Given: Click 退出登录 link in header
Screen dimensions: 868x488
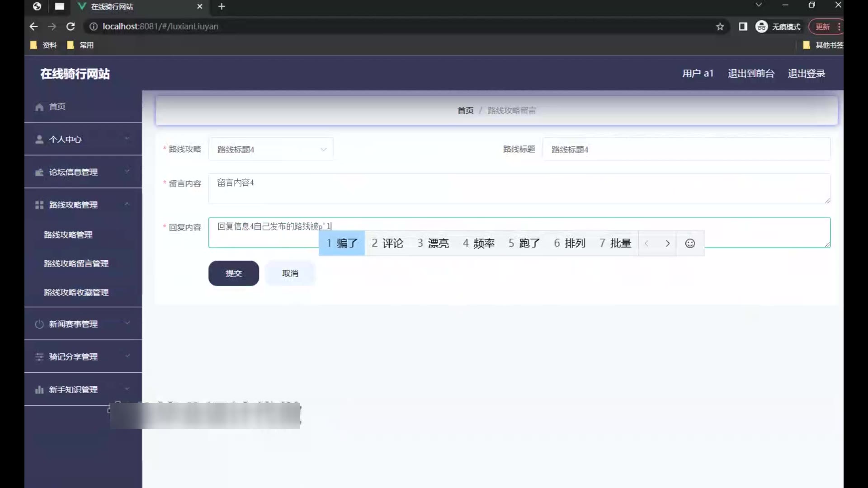Looking at the screenshot, I should click(x=806, y=74).
